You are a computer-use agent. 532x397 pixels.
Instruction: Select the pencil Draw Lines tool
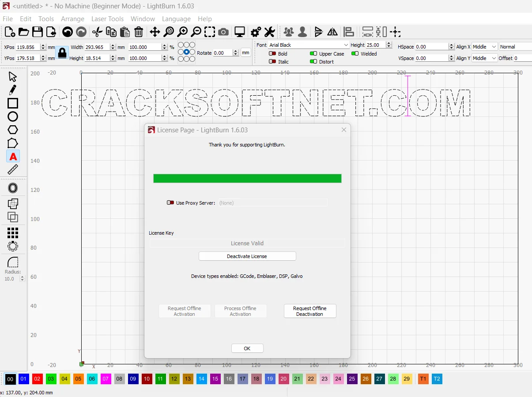(13, 90)
